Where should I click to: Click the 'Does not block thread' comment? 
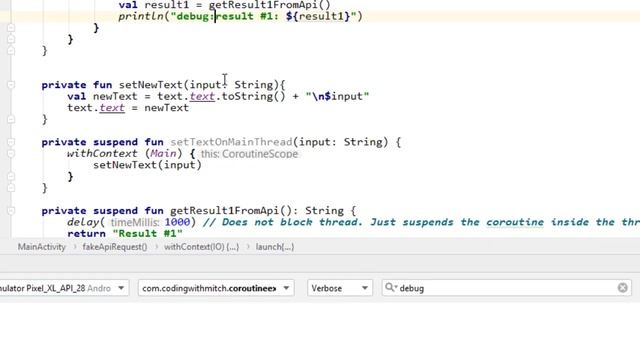pyautogui.click(x=421, y=222)
